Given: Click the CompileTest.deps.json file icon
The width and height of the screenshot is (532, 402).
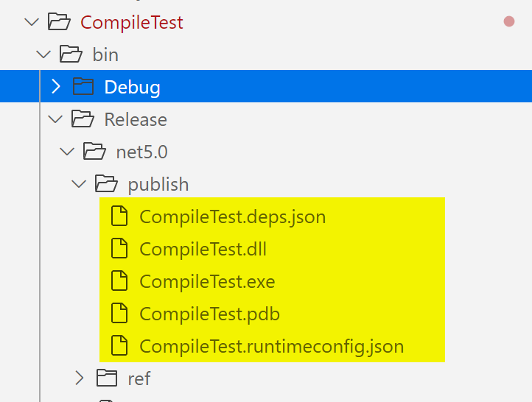Looking at the screenshot, I should [119, 216].
